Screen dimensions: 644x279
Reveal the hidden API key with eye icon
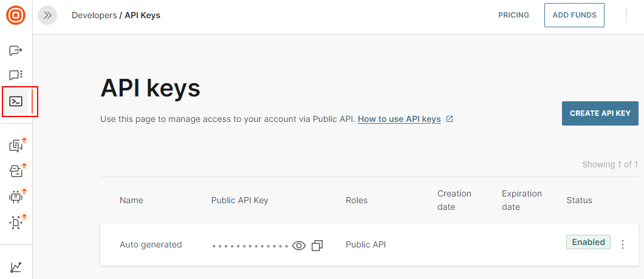[x=299, y=246]
